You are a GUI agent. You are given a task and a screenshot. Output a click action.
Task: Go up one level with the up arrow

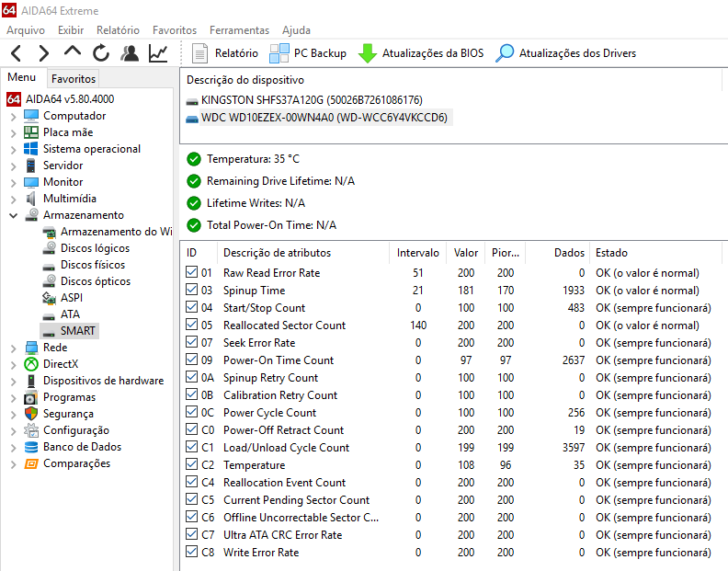(73, 51)
